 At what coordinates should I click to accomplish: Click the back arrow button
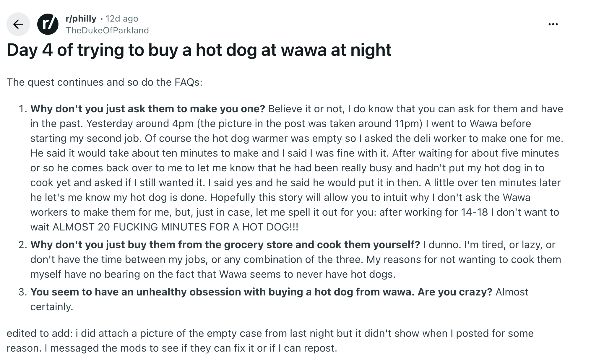point(18,24)
